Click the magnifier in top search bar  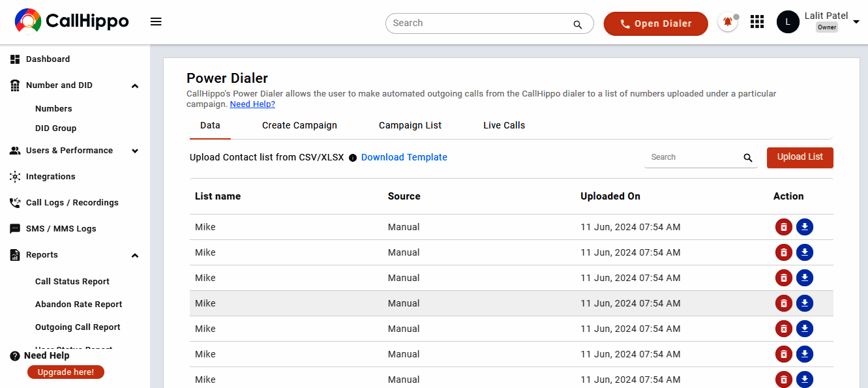point(578,25)
